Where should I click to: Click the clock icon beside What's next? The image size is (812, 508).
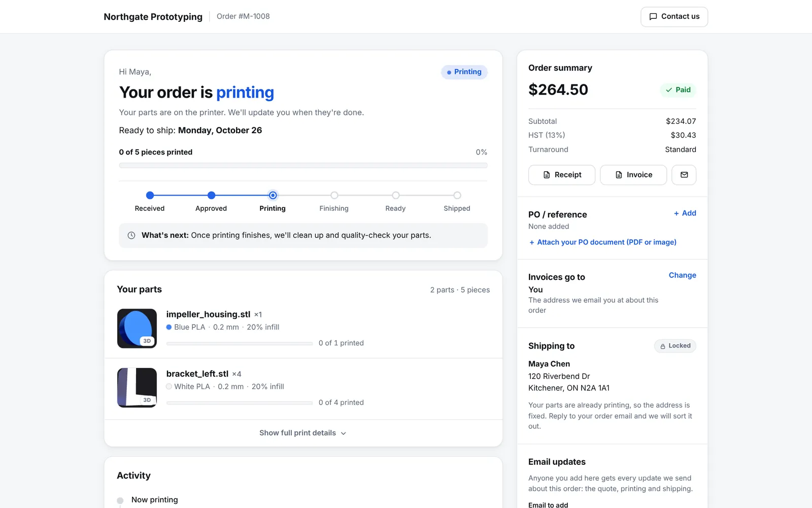click(131, 235)
